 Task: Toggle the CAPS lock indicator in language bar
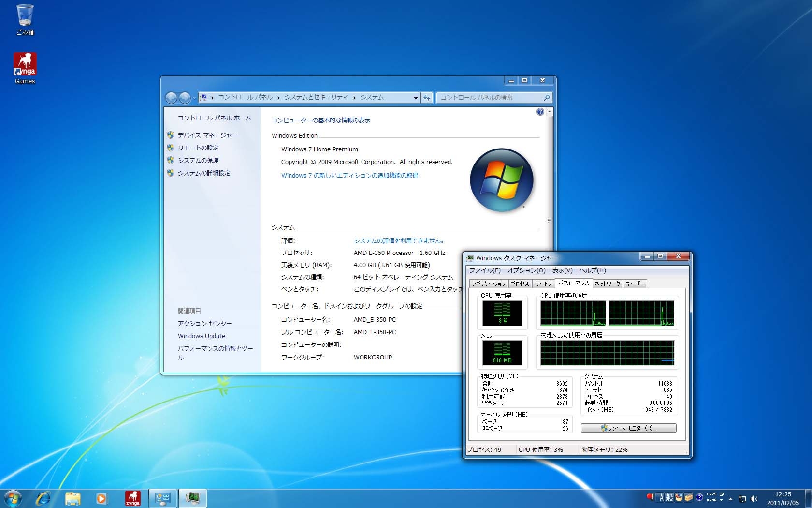(711, 494)
